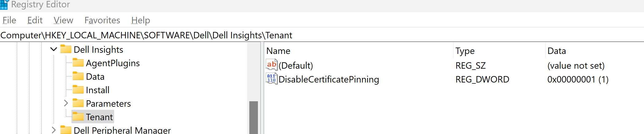644x134 pixels.
Task: Click the Dell Insights folder icon
Action: pos(66,49)
